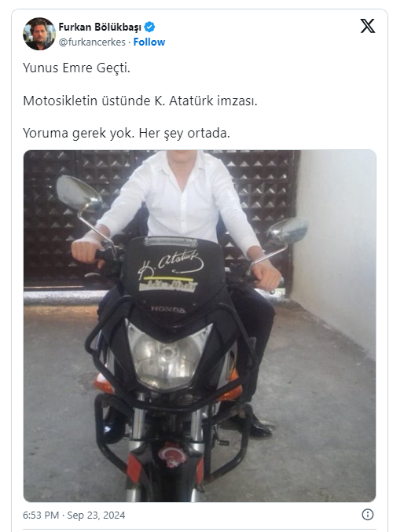Click the K. Atatürk signature on windshield
The image size is (404, 532).
pyautogui.click(x=171, y=266)
